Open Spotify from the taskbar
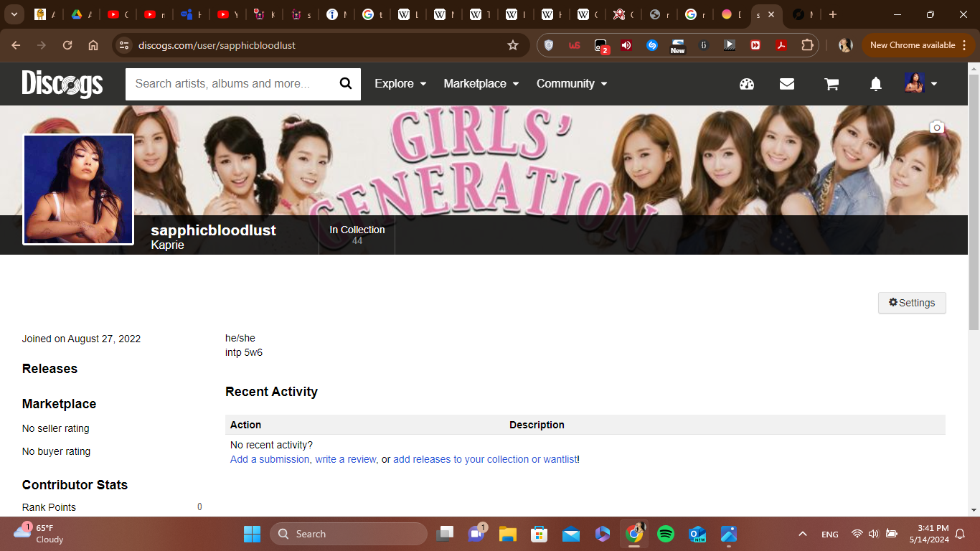980x551 pixels. 666,534
